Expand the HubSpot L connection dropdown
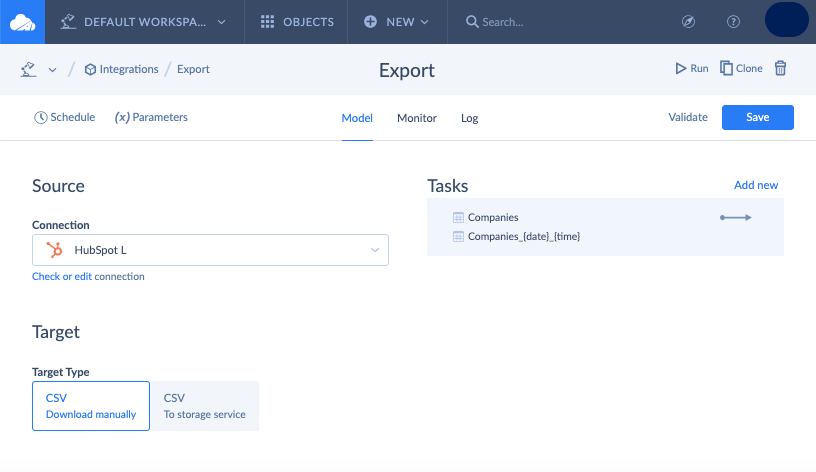The height and width of the screenshot is (472, 816). pos(210,250)
